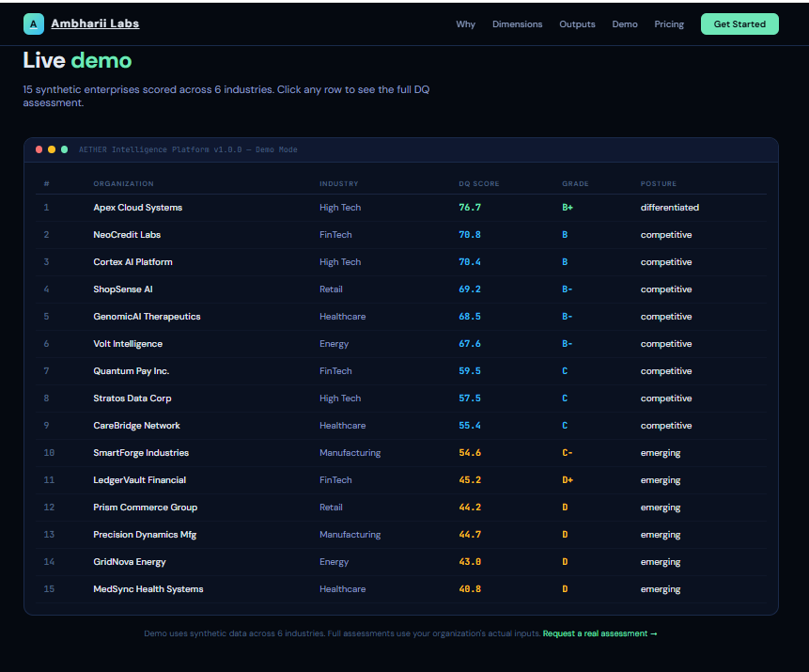
Task: Click the red window dot
Action: pos(39,149)
